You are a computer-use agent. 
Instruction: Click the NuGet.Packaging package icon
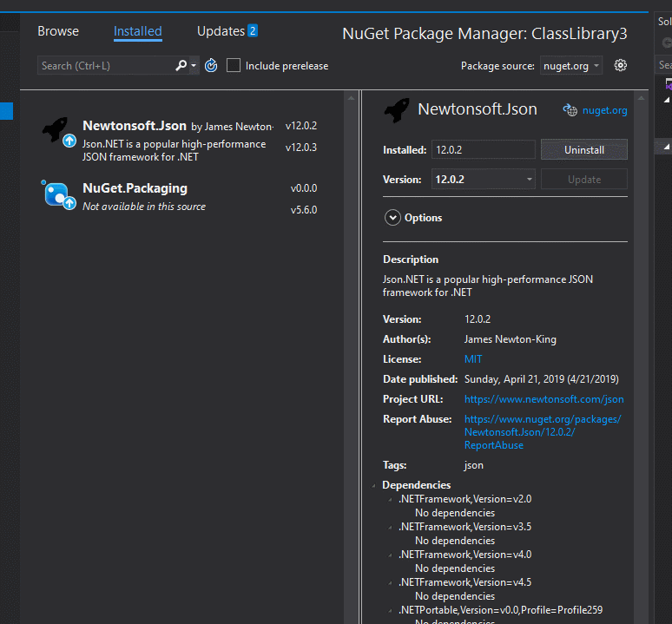pos(56,194)
